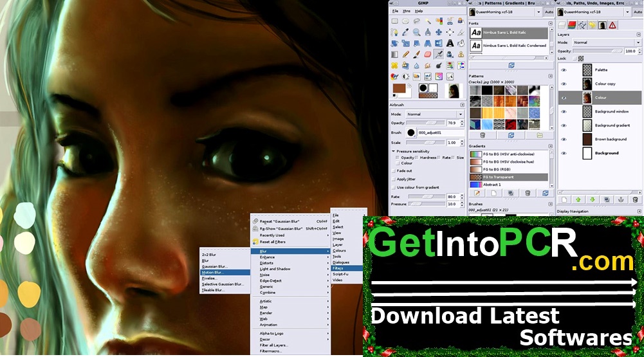
Task: Select the Fuzzy Select magic wand tool
Action: (428, 21)
